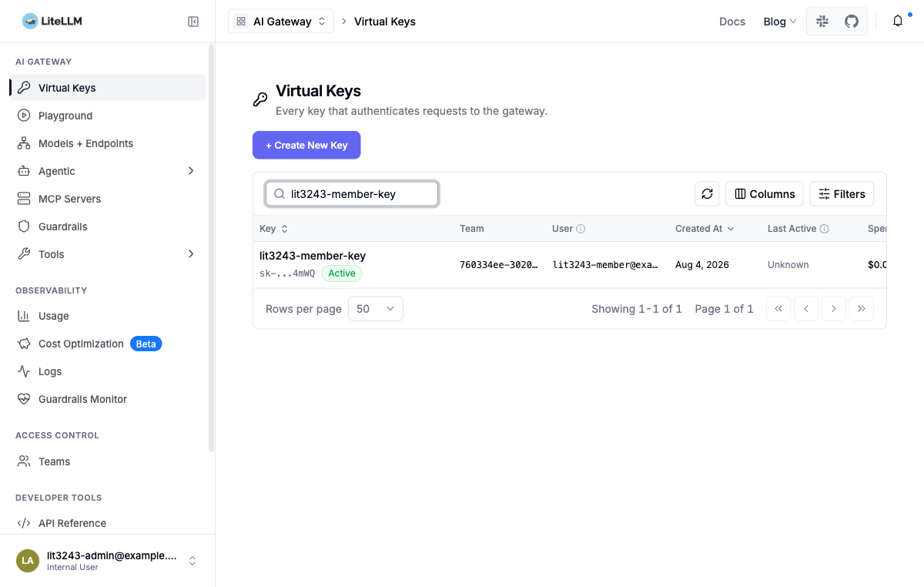This screenshot has width=924, height=587.
Task: Click the API Reference code icon
Action: coord(24,523)
